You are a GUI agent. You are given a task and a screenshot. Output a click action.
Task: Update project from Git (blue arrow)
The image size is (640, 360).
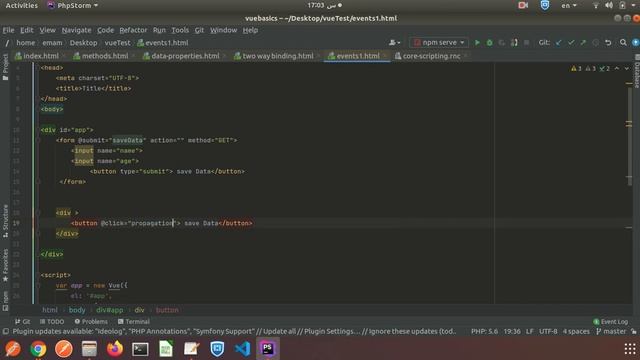558,42
